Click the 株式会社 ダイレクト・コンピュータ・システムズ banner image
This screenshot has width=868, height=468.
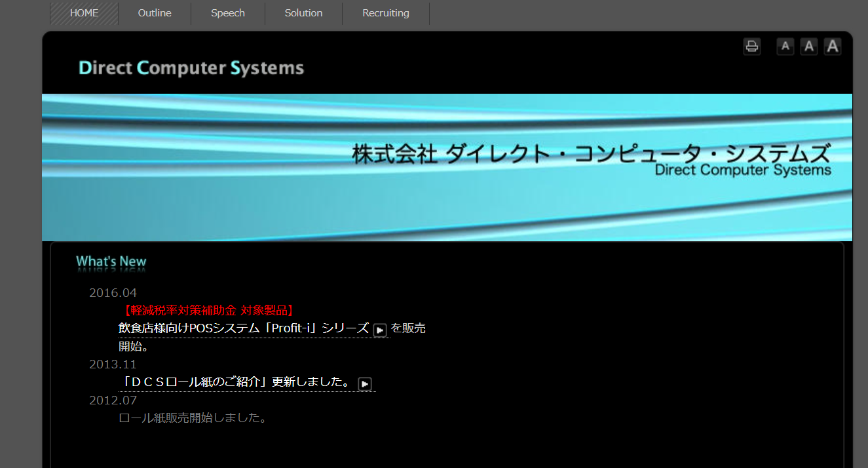pos(447,167)
